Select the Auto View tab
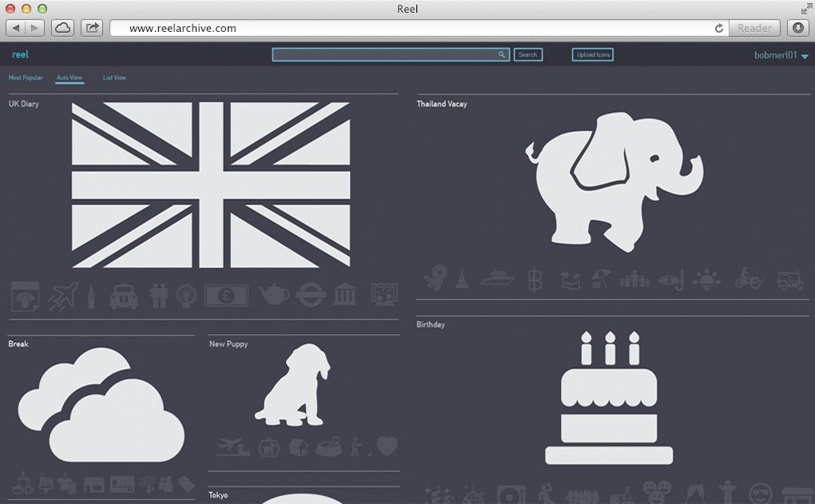 tap(70, 77)
